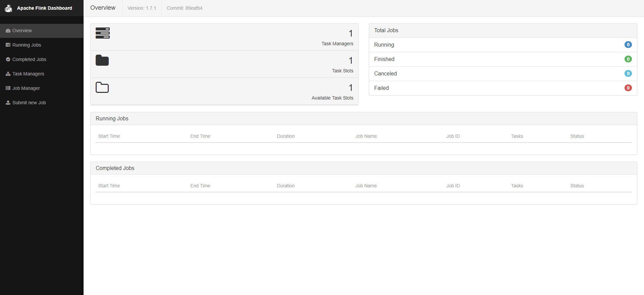Click the Total Jobs panel header
Viewport: 644px width, 295px height.
click(x=503, y=31)
